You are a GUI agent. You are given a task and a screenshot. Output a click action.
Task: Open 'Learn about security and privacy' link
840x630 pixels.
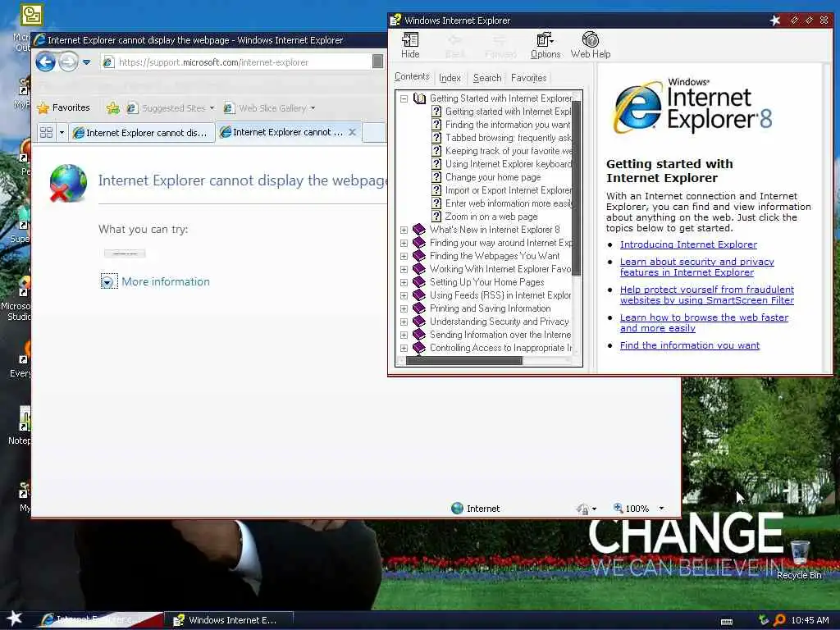[x=697, y=267]
